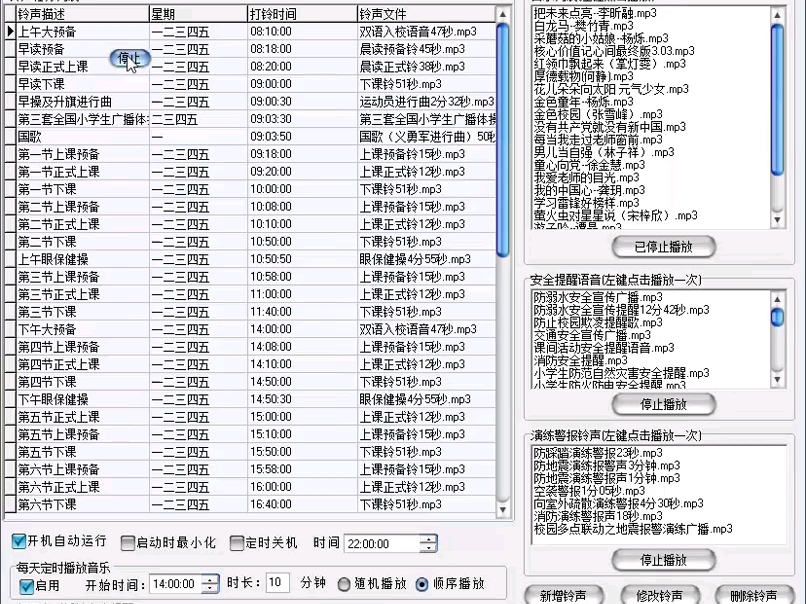
Task: Click the music list scrollbar up arrow
Action: tap(778, 15)
